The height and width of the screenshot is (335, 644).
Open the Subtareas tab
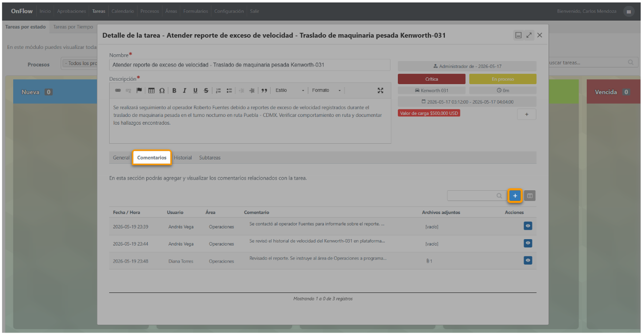209,157
